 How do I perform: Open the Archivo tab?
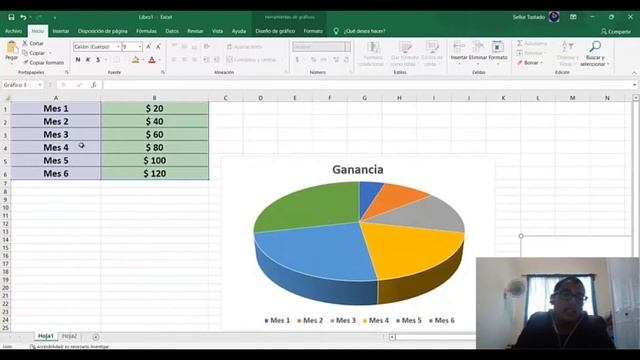click(13, 31)
